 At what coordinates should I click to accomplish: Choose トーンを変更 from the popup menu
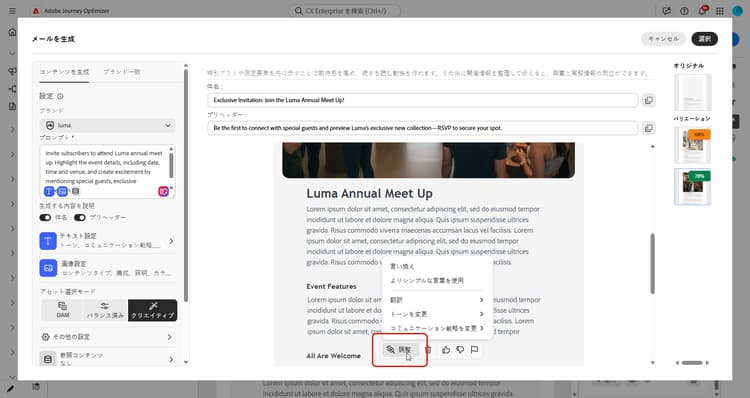(x=437, y=314)
